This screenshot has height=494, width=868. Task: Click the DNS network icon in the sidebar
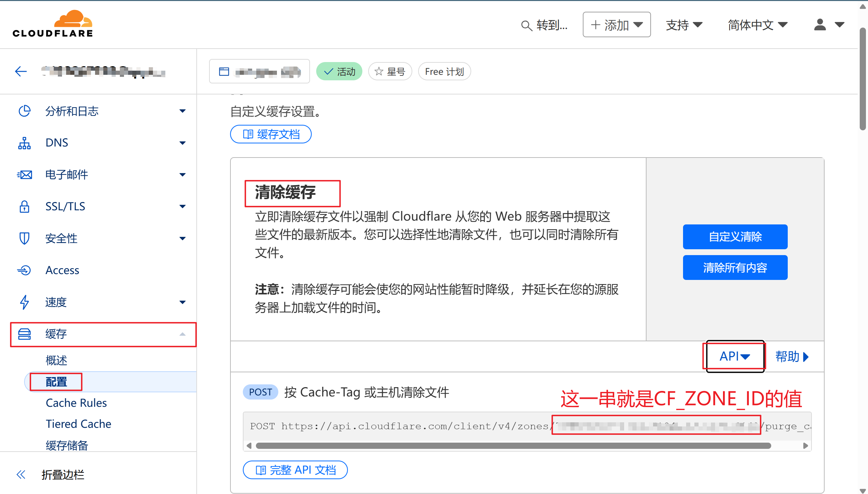24,142
